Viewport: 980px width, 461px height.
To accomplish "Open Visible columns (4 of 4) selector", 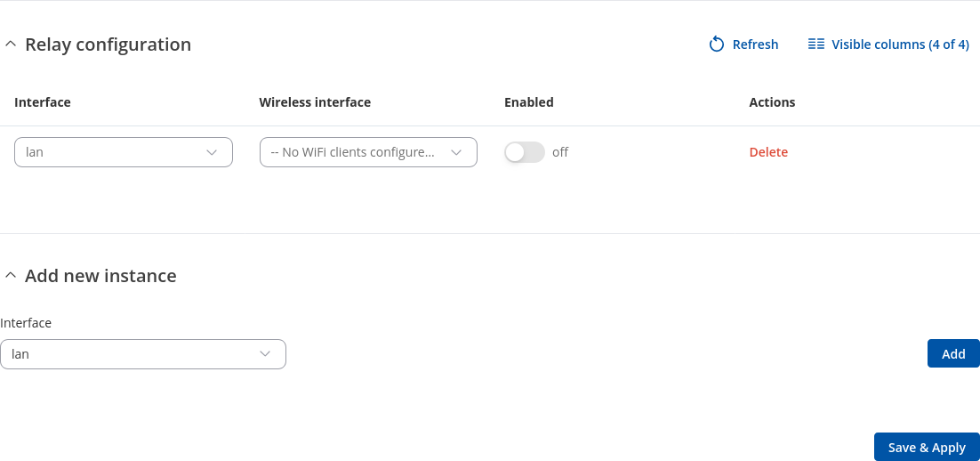I will [x=899, y=44].
